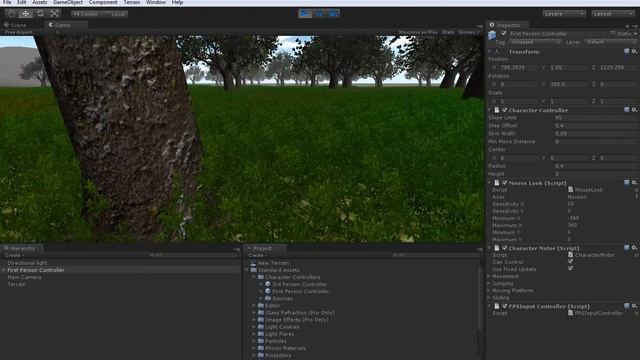Open the Help menu

(x=177, y=2)
